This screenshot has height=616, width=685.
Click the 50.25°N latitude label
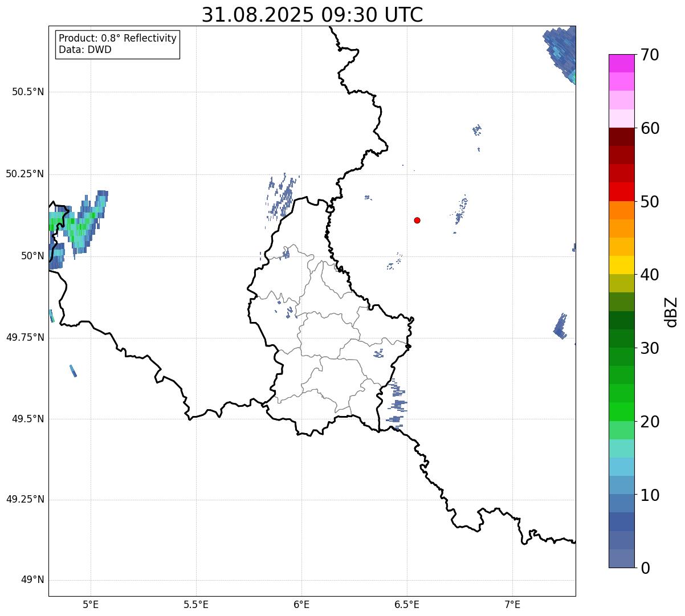(25, 174)
